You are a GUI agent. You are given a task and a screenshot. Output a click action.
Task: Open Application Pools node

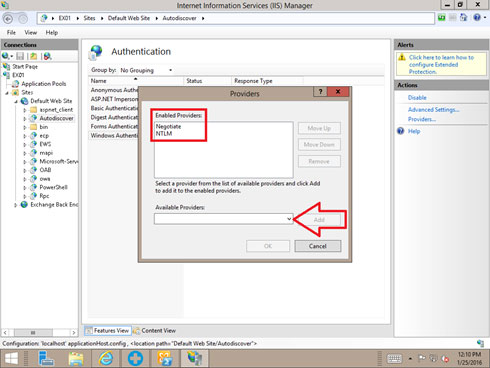[x=44, y=84]
